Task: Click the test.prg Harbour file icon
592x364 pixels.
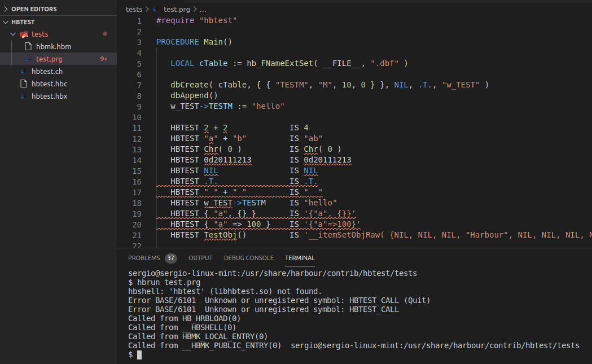Action: point(28,59)
